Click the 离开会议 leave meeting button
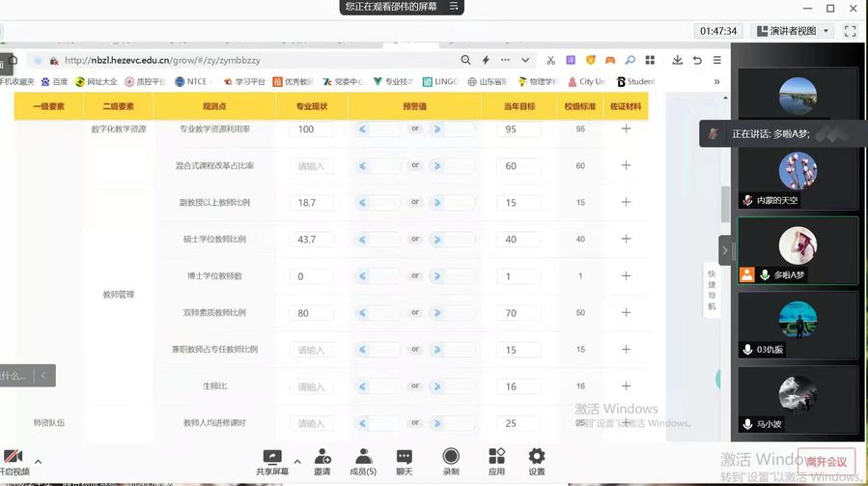 pyautogui.click(x=826, y=462)
